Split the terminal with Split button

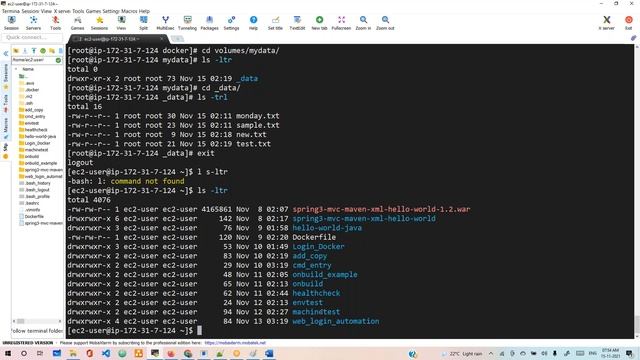pos(143,23)
